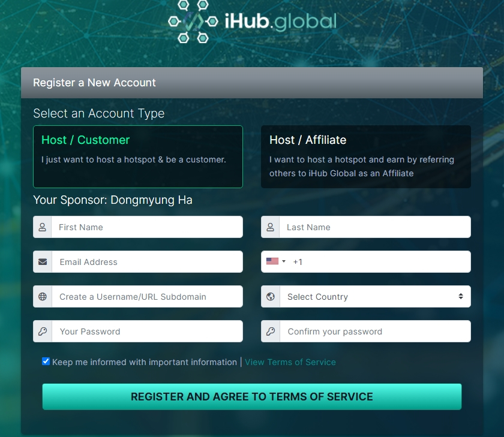Viewport: 504px width, 437px height.
Task: Select the Host / Customer account type
Action: pos(138,156)
